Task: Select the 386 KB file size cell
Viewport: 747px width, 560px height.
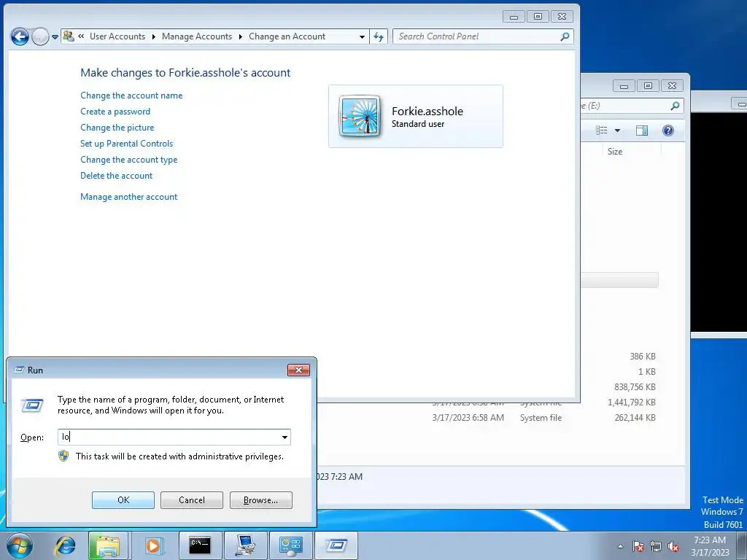Action: pos(643,356)
